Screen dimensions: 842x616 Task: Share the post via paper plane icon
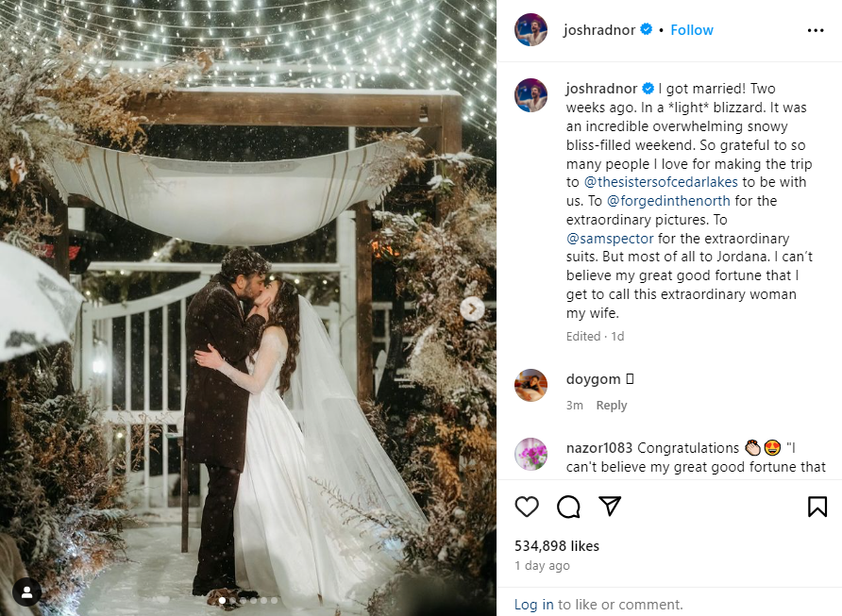click(x=610, y=506)
